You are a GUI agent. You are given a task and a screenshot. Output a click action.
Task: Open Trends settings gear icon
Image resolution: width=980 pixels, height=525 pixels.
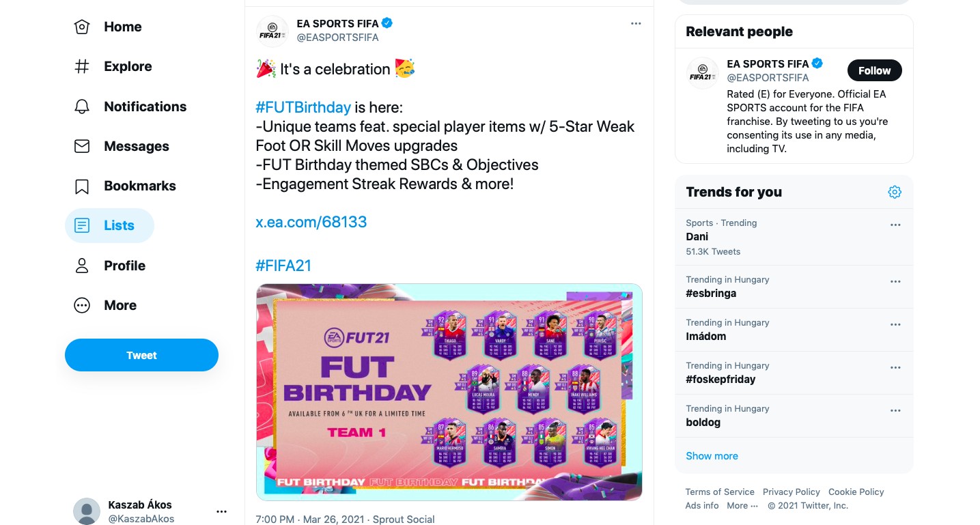(895, 193)
